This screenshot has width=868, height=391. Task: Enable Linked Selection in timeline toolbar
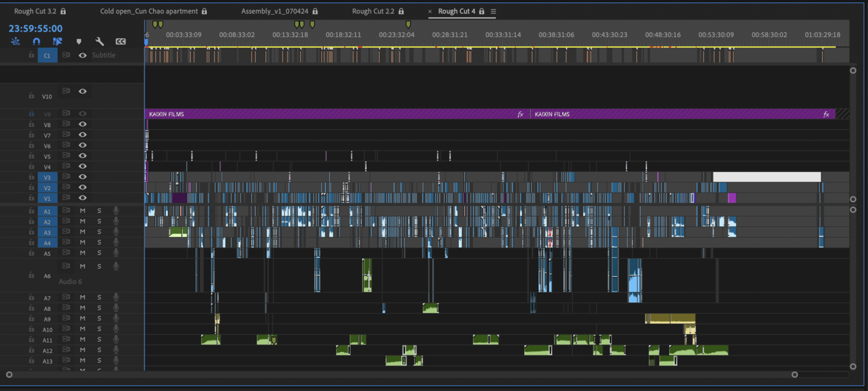(x=57, y=42)
